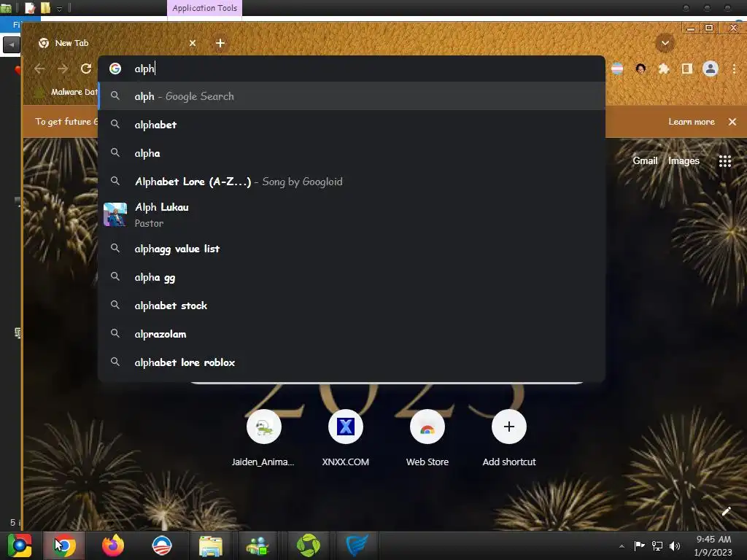Open the blue wing taskbar icon
The image size is (747, 560).
point(357,545)
